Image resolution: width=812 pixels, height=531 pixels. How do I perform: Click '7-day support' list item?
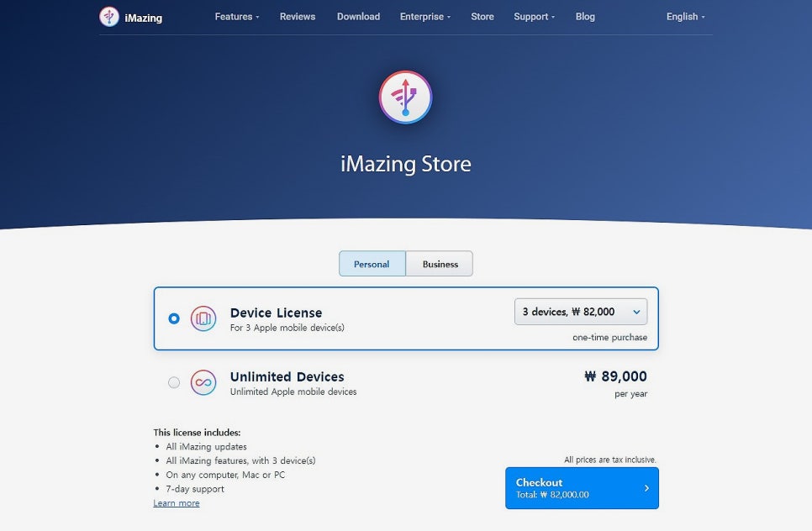[195, 488]
